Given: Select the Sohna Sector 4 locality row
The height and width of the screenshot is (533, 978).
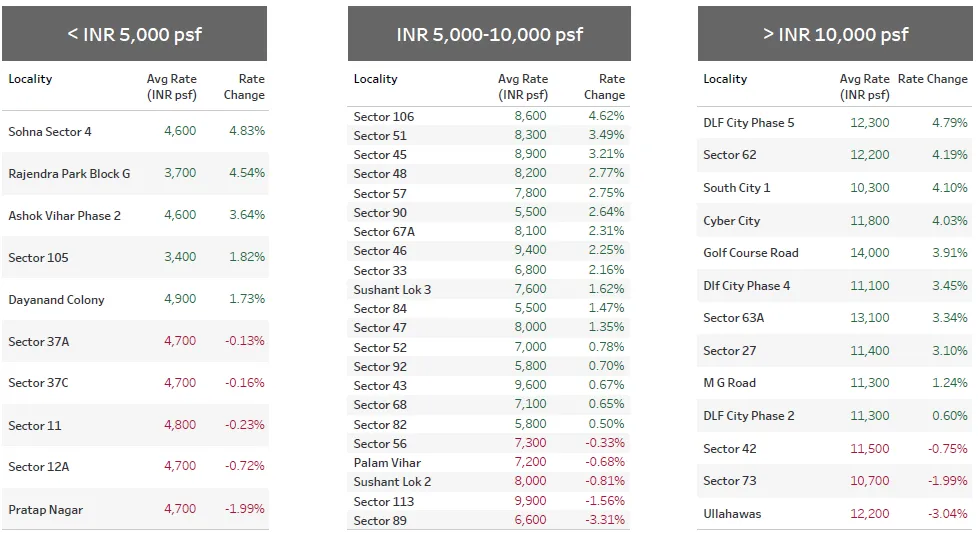Looking at the screenshot, I should (x=50, y=131).
